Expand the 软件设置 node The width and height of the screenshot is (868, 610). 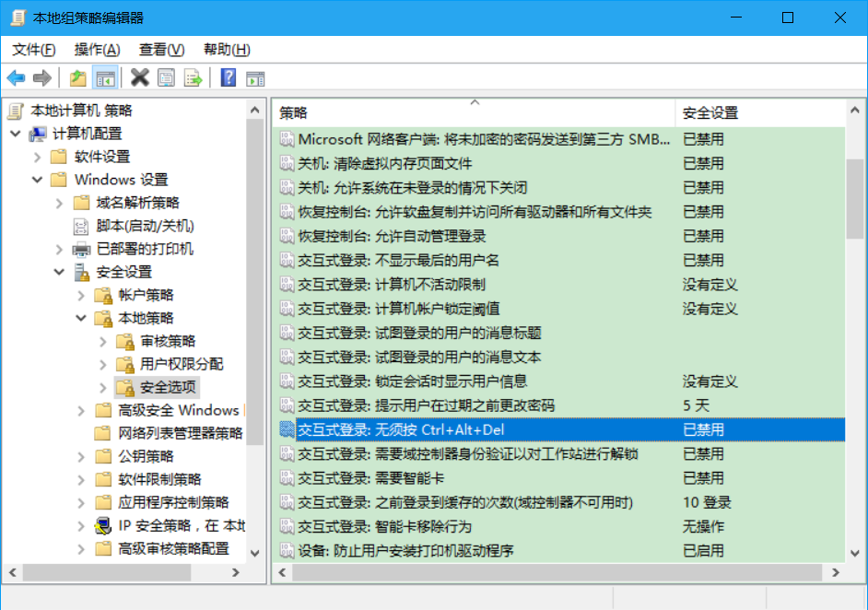37,158
